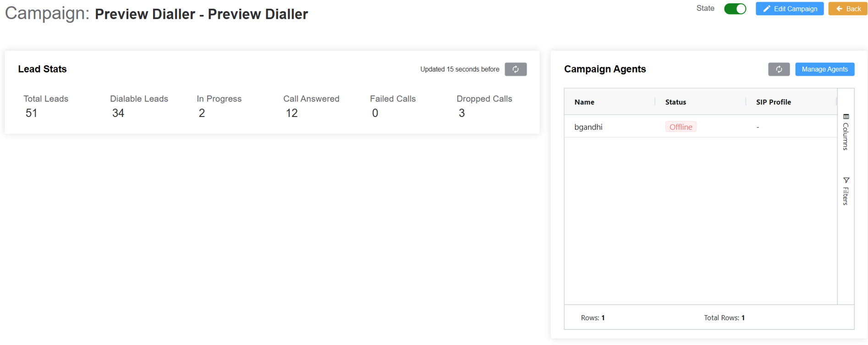The height and width of the screenshot is (345, 868).
Task: Expand the Filters side panel
Action: [x=846, y=191]
